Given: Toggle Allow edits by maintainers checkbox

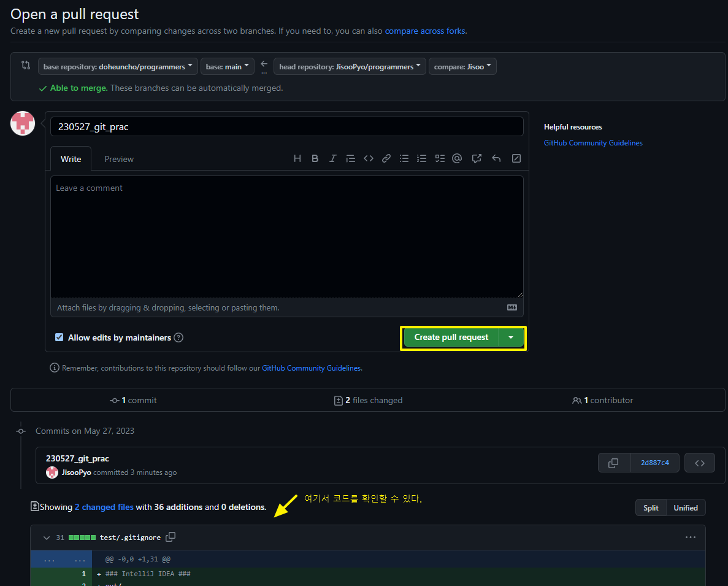Looking at the screenshot, I should [x=59, y=337].
